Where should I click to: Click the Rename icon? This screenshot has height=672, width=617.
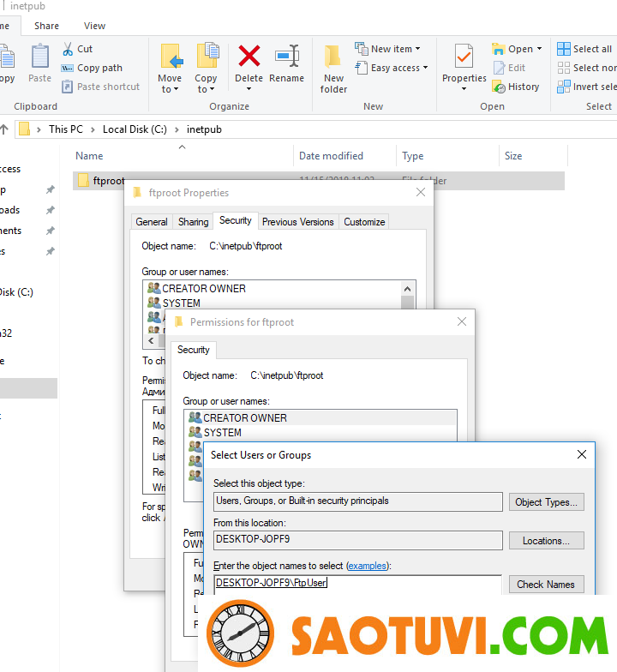tap(286, 57)
